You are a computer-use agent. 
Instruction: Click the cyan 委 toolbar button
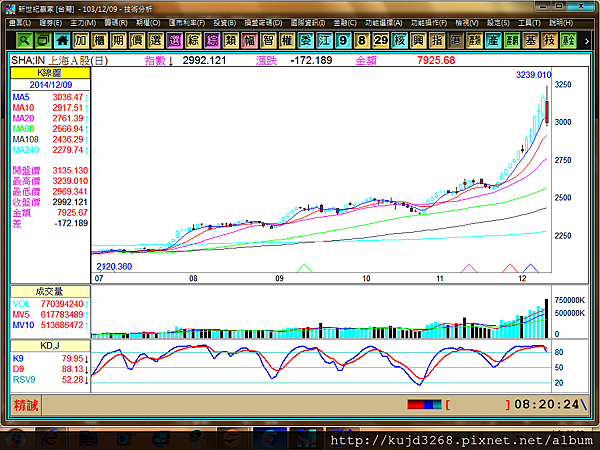coord(306,40)
